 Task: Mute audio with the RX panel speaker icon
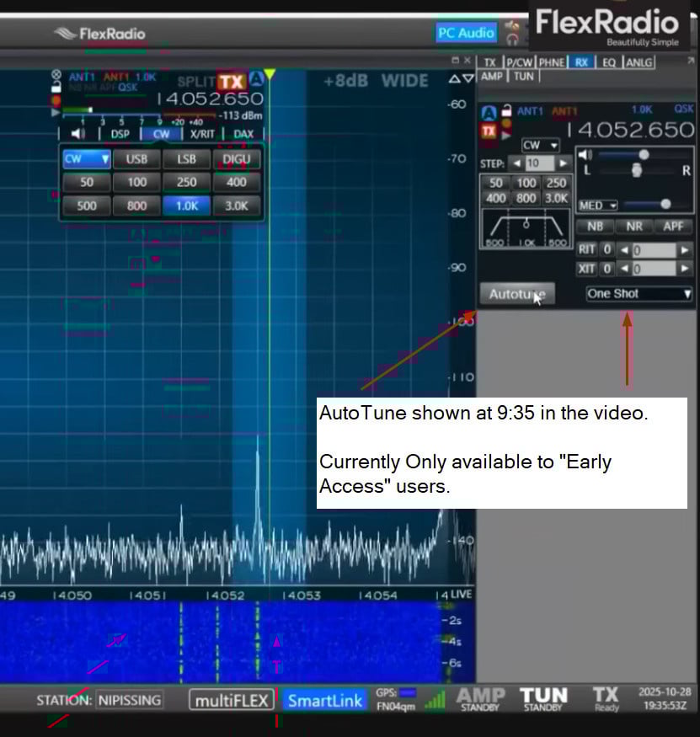[585, 155]
